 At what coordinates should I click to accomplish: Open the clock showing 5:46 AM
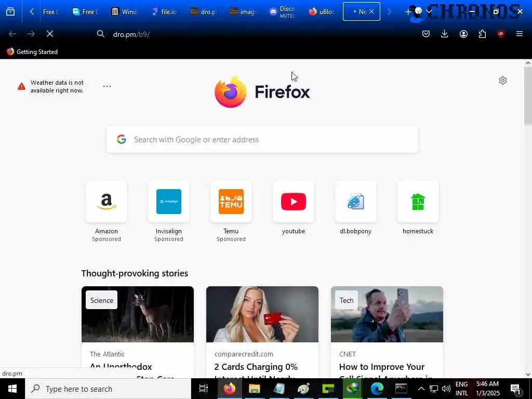point(487,389)
